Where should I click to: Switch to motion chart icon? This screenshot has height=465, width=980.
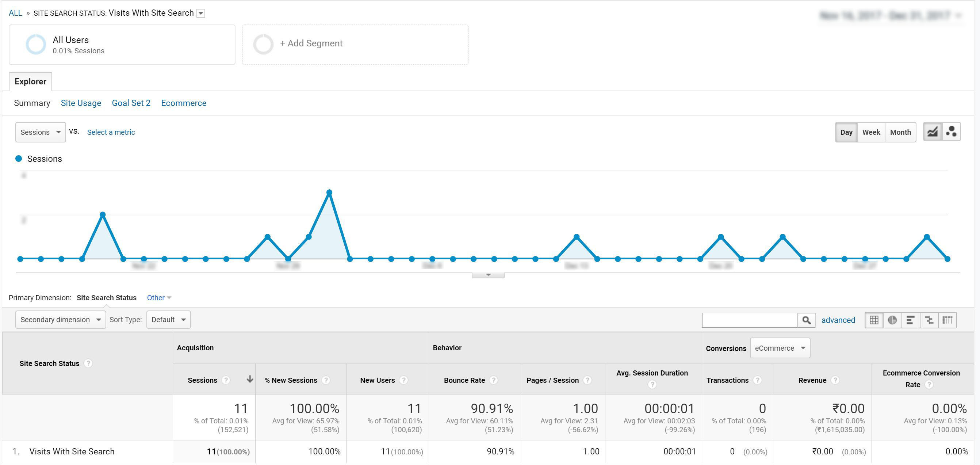(951, 132)
